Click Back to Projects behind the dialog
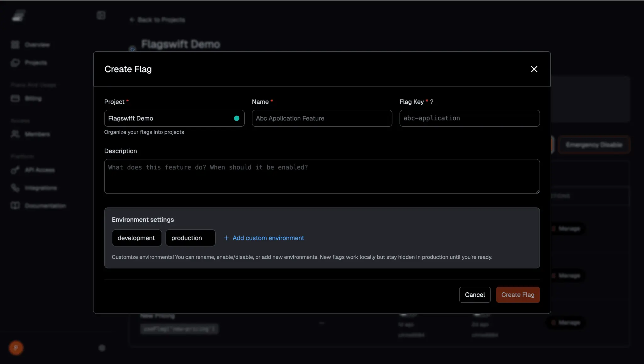Viewport: 644px width, 364px height. [x=158, y=20]
